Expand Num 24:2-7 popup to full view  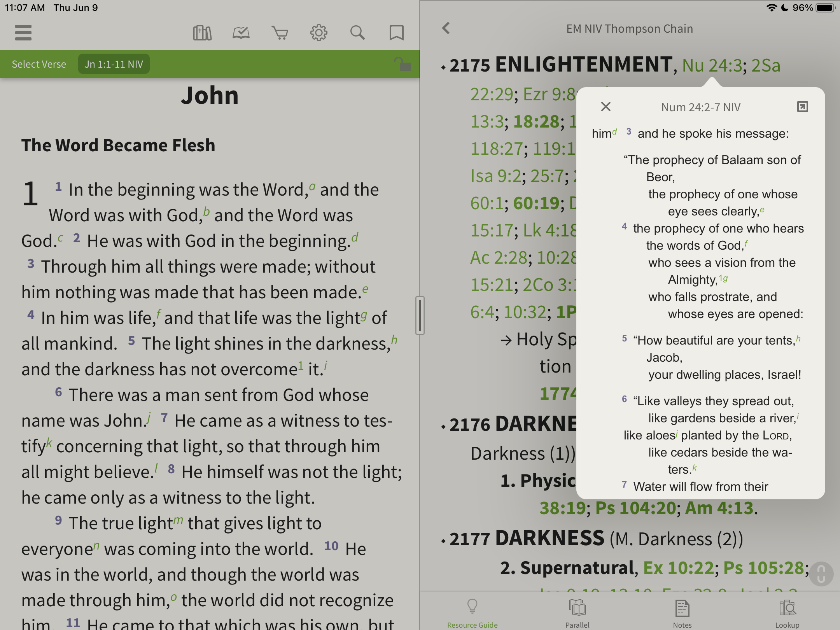click(802, 107)
